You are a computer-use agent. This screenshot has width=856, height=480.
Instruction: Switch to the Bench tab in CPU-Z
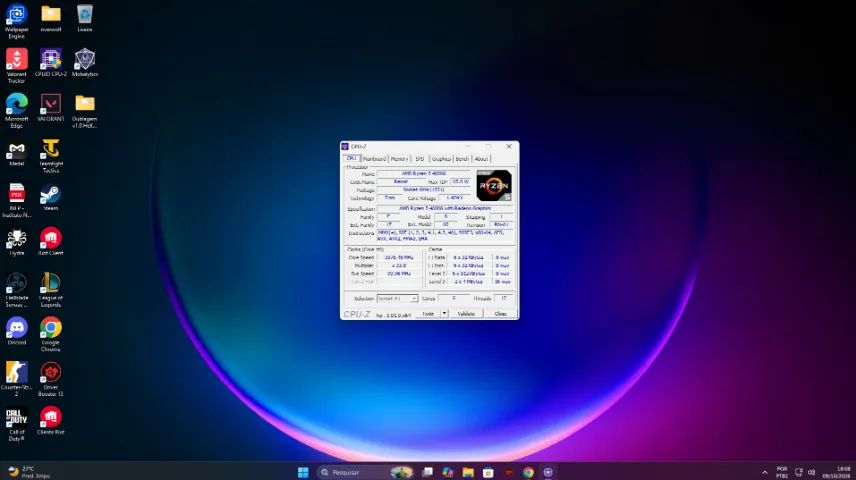pyautogui.click(x=462, y=159)
